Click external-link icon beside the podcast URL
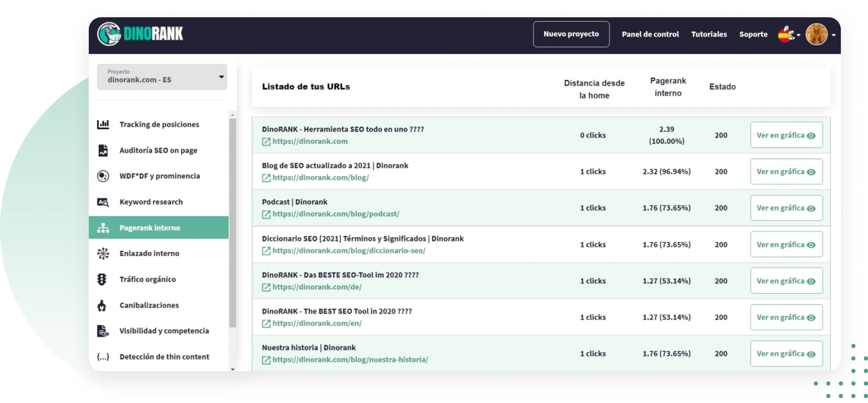The image size is (868, 403). click(x=266, y=214)
